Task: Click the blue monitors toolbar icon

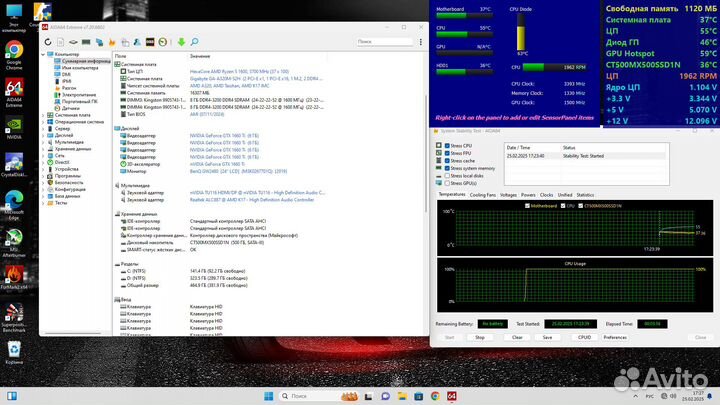Action: click(99, 42)
